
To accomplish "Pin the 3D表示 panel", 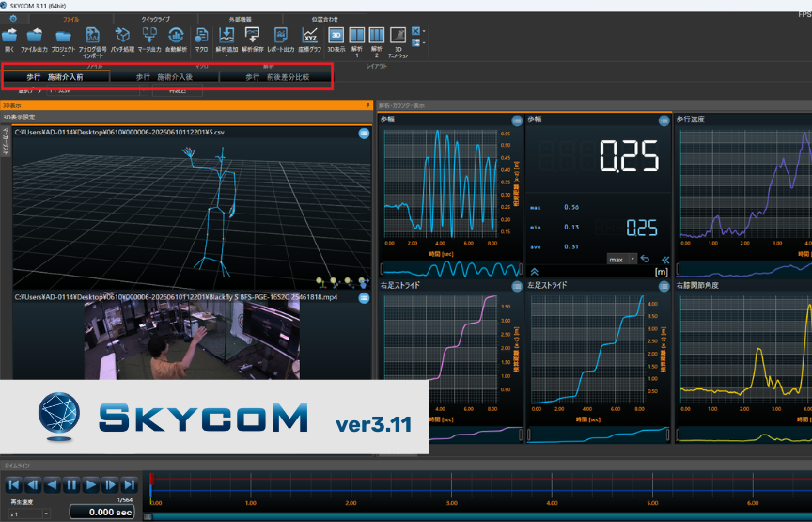I will [367, 105].
